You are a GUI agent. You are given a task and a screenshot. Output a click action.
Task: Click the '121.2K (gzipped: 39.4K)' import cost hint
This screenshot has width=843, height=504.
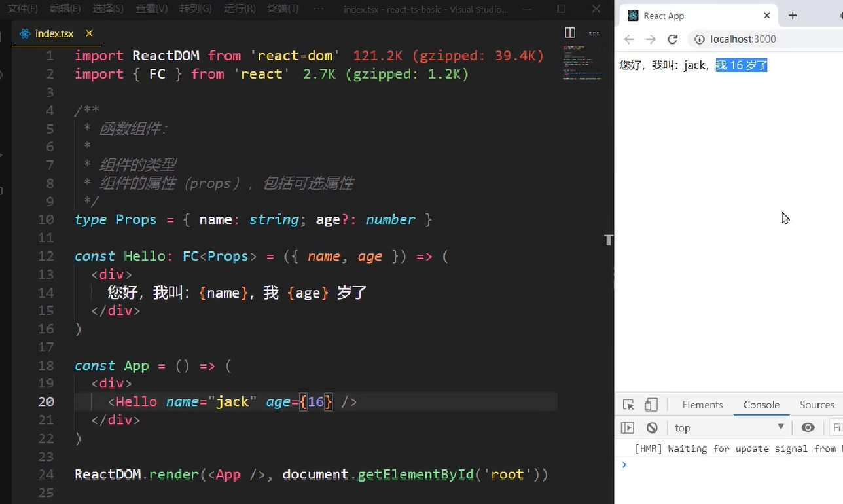[448, 56]
